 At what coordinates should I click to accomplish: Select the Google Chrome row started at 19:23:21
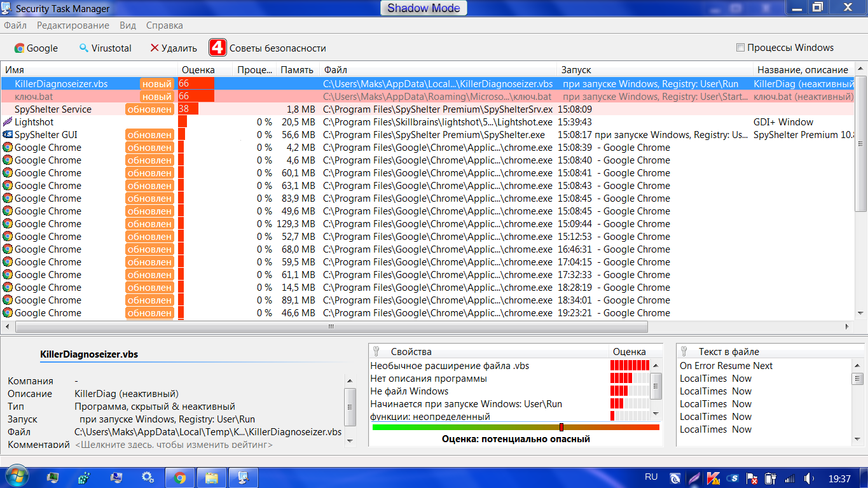[x=428, y=313]
